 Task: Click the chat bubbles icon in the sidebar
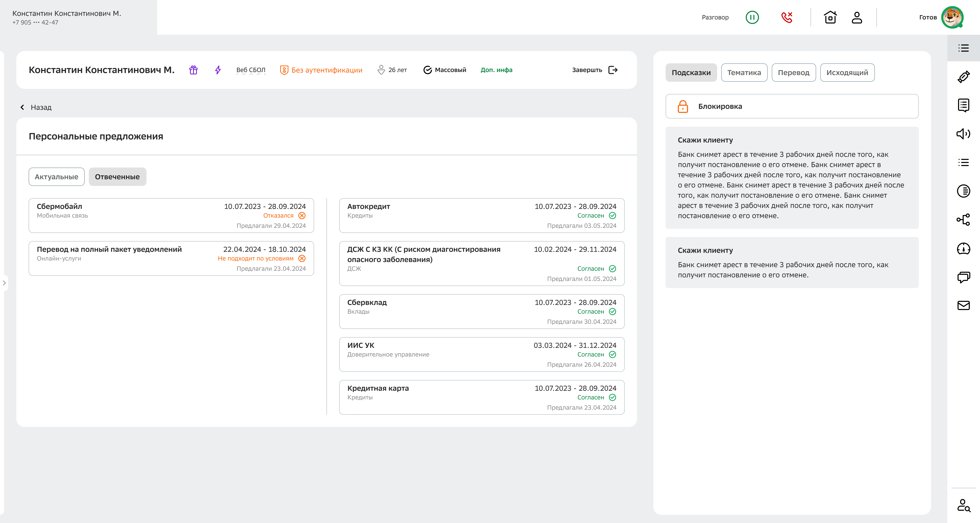click(963, 277)
